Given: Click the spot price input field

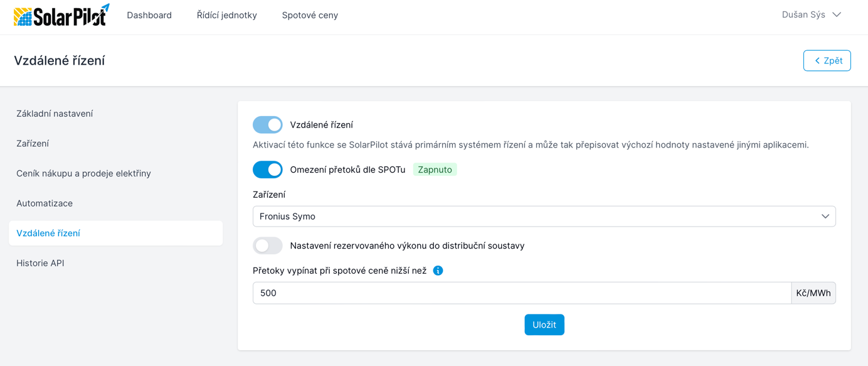Looking at the screenshot, I should click(522, 293).
